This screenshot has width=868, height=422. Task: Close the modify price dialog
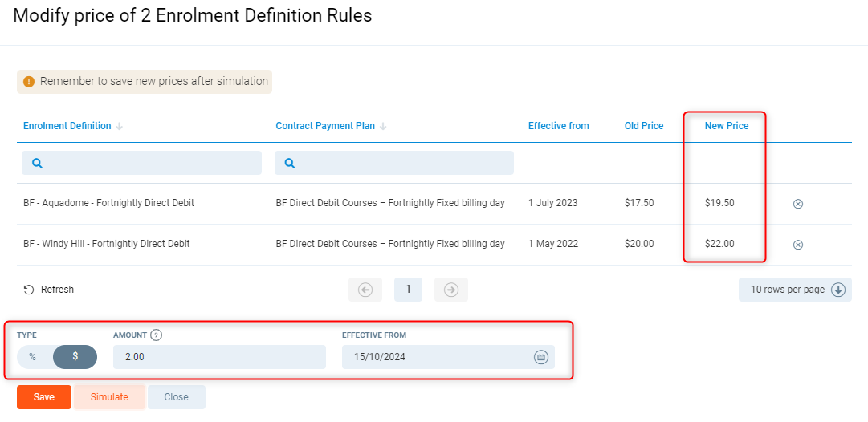(x=176, y=397)
